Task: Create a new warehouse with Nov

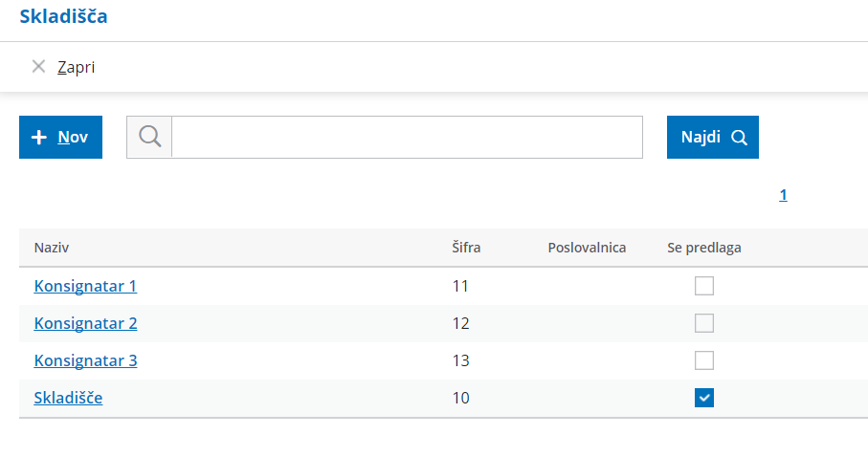Action: (60, 138)
